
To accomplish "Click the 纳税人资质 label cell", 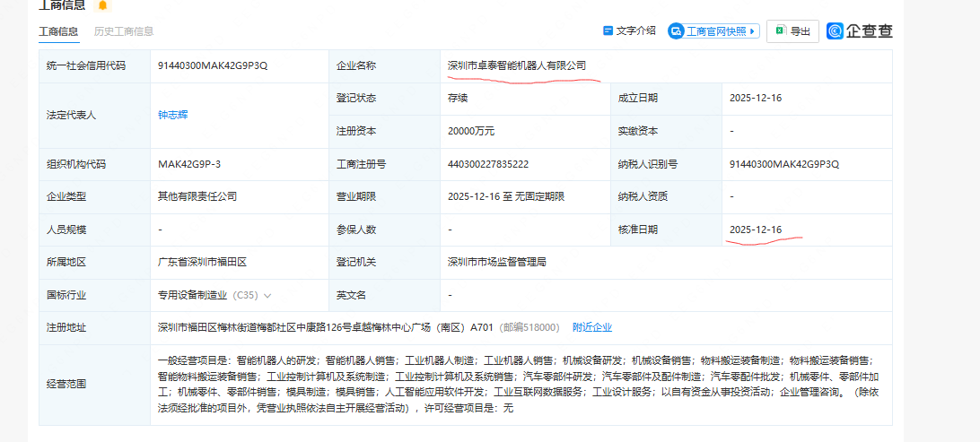I will click(x=666, y=197).
